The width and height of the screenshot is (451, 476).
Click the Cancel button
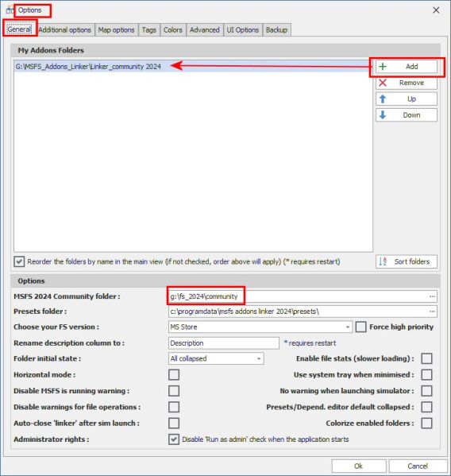(x=418, y=466)
